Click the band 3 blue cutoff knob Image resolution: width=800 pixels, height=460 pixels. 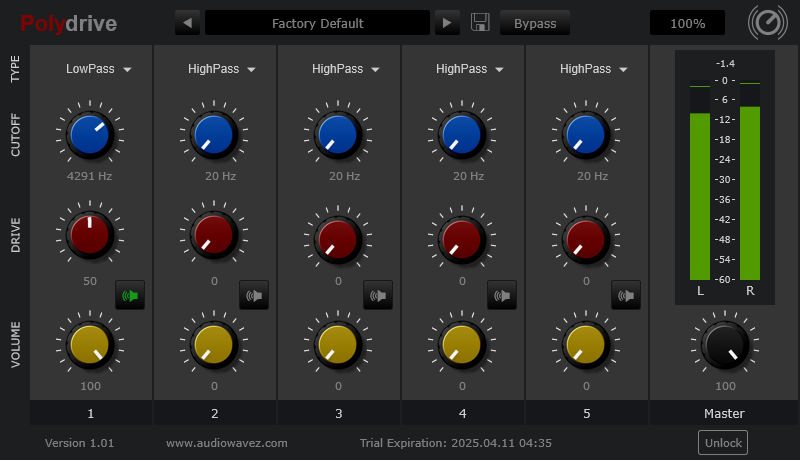(x=338, y=135)
